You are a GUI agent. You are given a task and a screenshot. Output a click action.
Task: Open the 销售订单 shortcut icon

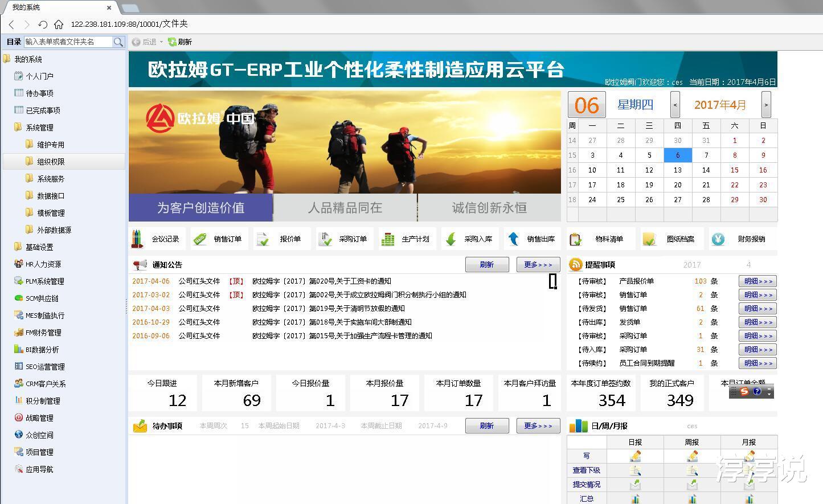[x=200, y=239]
